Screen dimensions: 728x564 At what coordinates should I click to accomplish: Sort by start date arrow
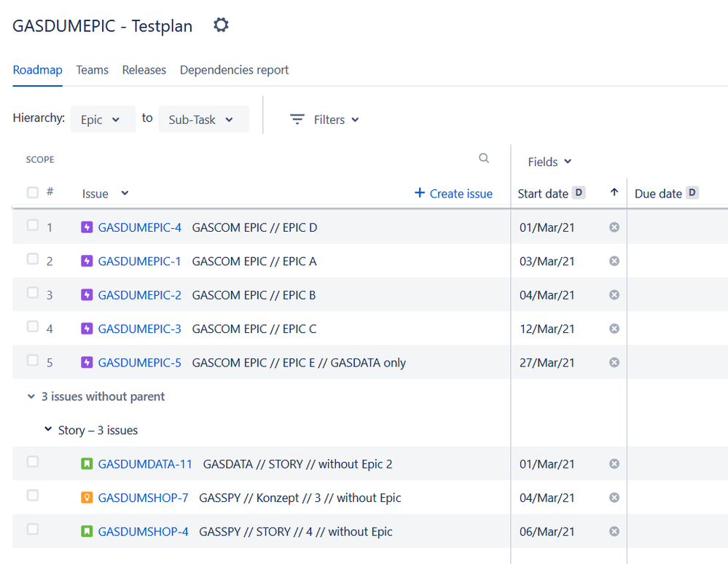pos(614,193)
